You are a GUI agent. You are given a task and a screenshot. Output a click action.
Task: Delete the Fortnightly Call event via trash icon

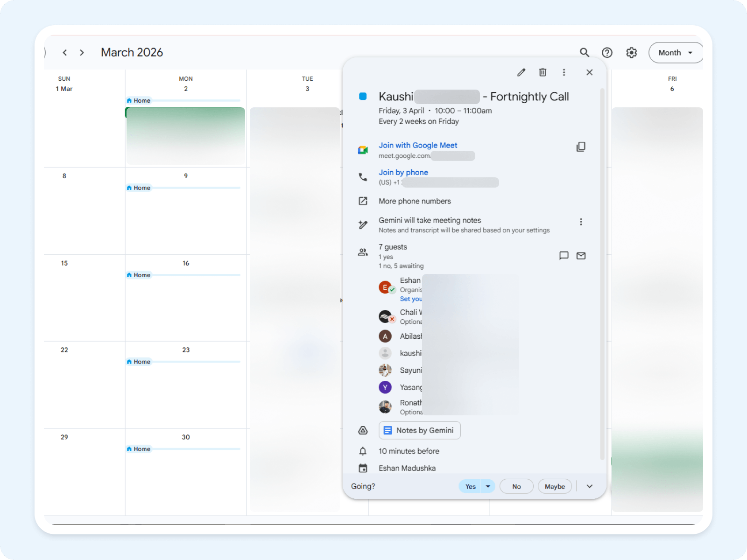(542, 72)
